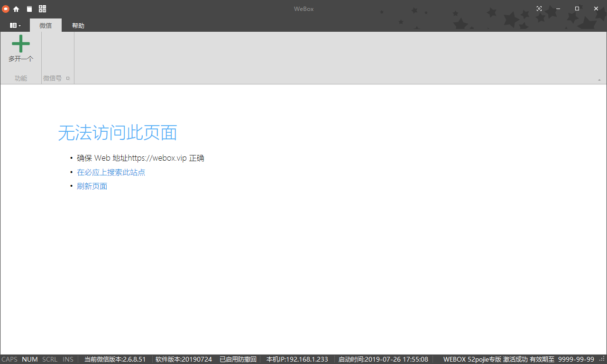
Task: Click the 刷新页面 link
Action: point(92,186)
